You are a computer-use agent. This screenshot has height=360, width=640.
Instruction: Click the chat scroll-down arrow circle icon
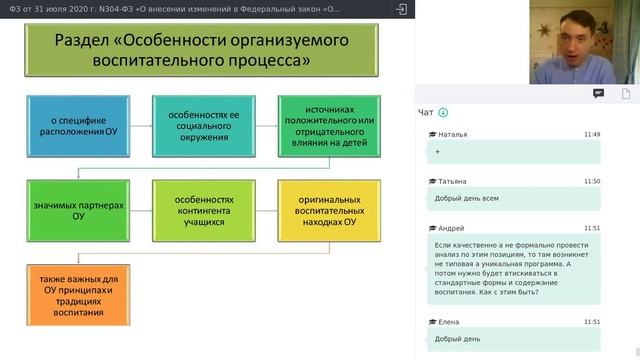coord(443,113)
